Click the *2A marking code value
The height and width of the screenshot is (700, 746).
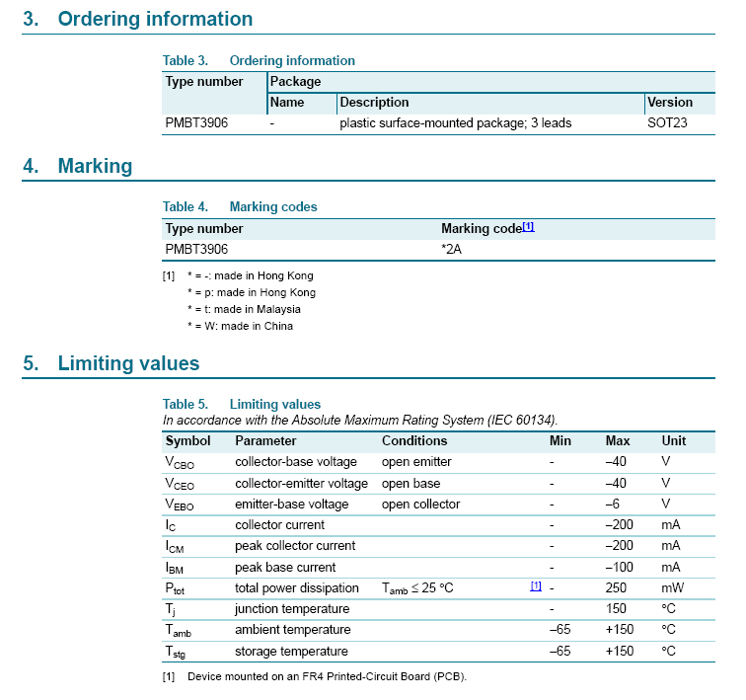tap(451, 250)
